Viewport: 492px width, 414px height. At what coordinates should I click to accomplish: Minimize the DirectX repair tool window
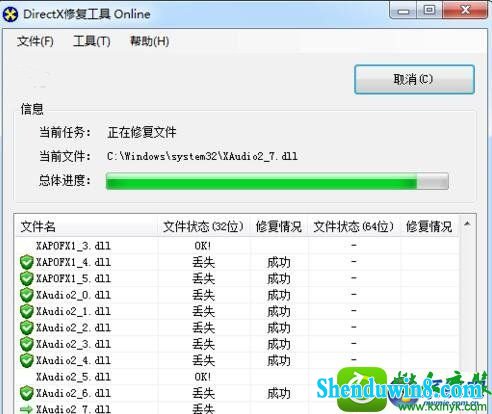(x=403, y=11)
